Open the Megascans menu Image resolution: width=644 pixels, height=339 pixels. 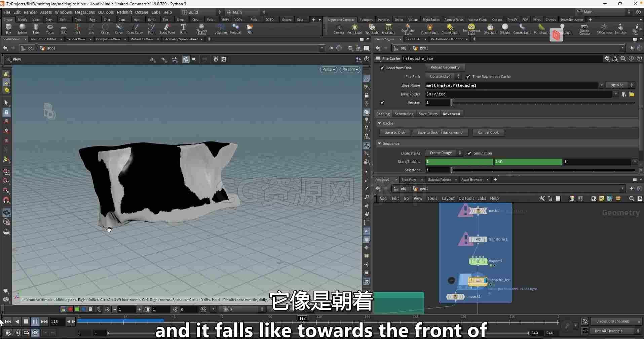click(85, 12)
